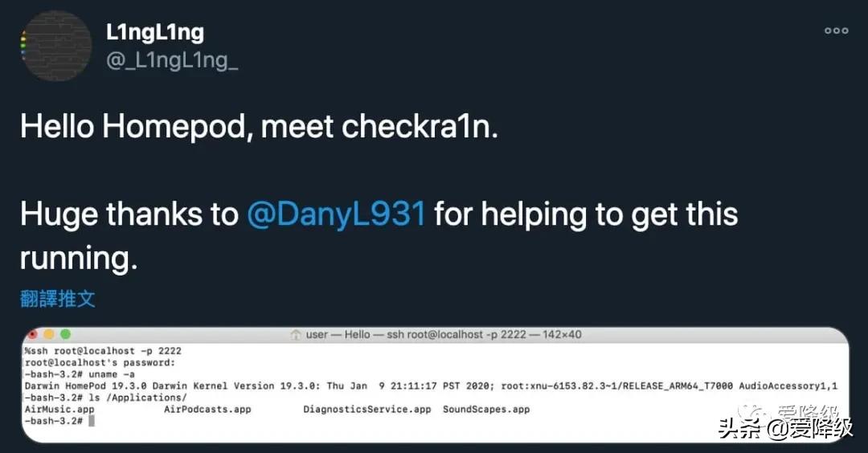Click the terminal cursor at last bash prompt
Screen dimensions: 868x453
(x=92, y=421)
